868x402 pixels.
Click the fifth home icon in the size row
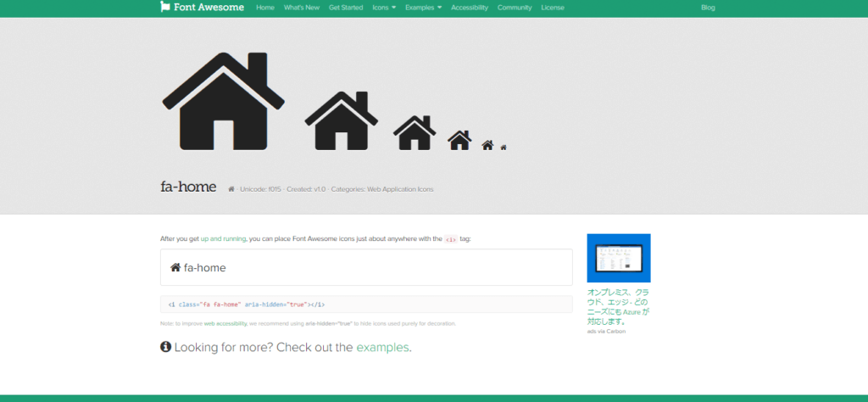pyautogui.click(x=487, y=145)
